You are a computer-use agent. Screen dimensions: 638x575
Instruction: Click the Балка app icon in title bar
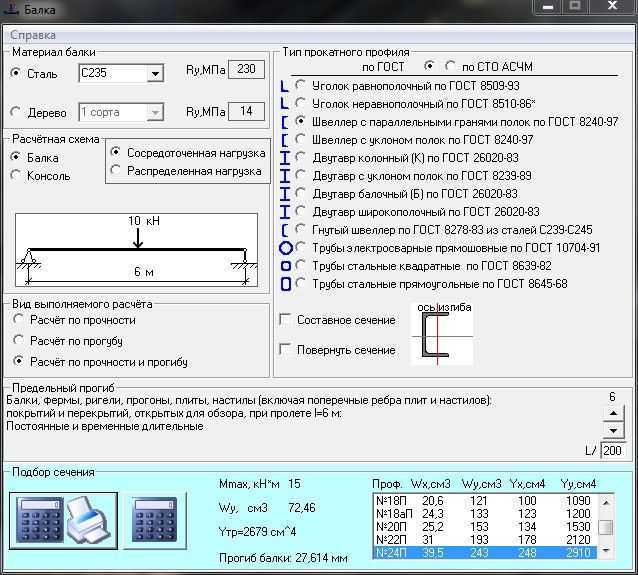10,8
